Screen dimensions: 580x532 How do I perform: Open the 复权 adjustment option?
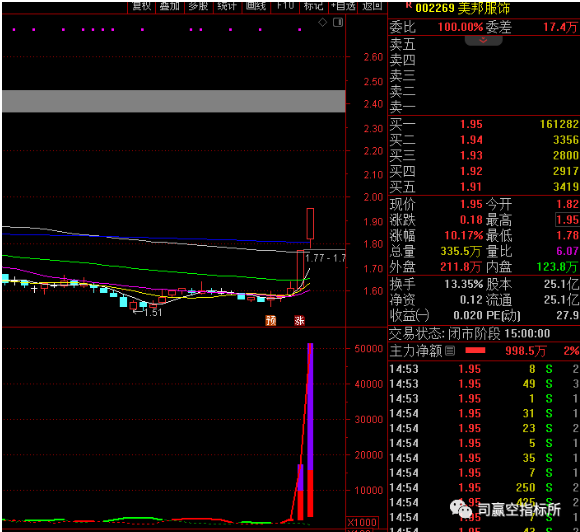click(142, 6)
